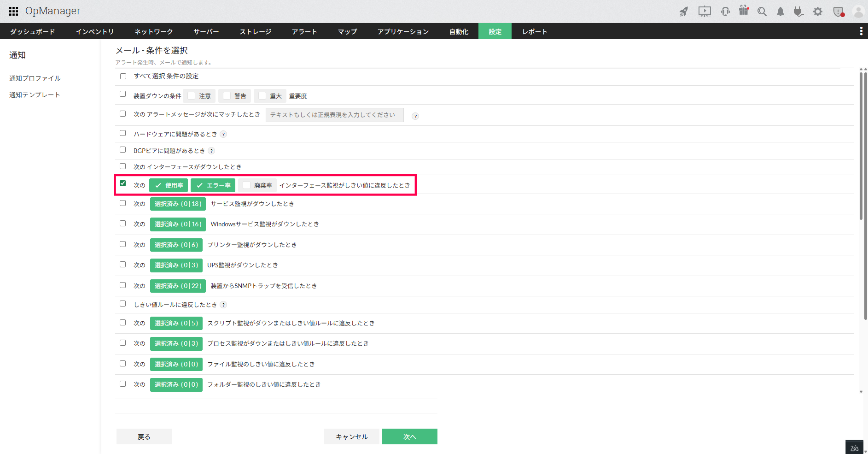Open the presentation screen icon
This screenshot has height=454, width=868.
pos(705,12)
